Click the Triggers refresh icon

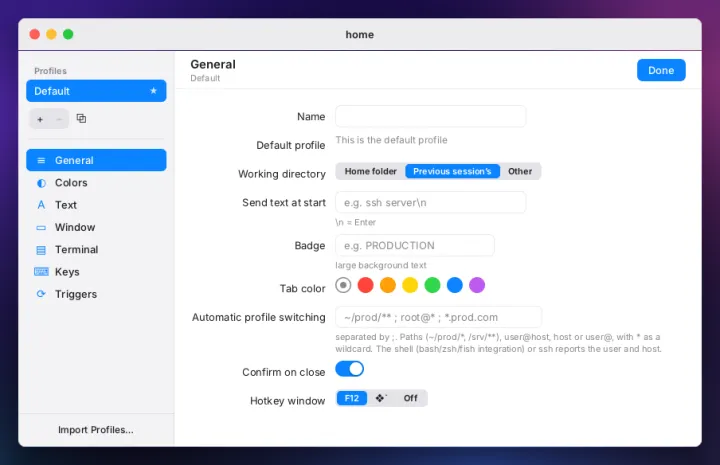(x=41, y=294)
